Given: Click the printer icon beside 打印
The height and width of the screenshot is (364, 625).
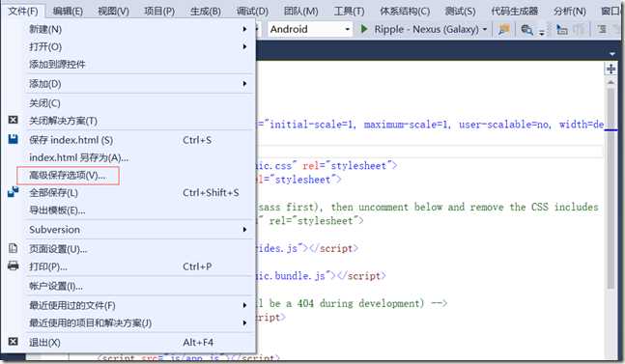Looking at the screenshot, I should [14, 266].
